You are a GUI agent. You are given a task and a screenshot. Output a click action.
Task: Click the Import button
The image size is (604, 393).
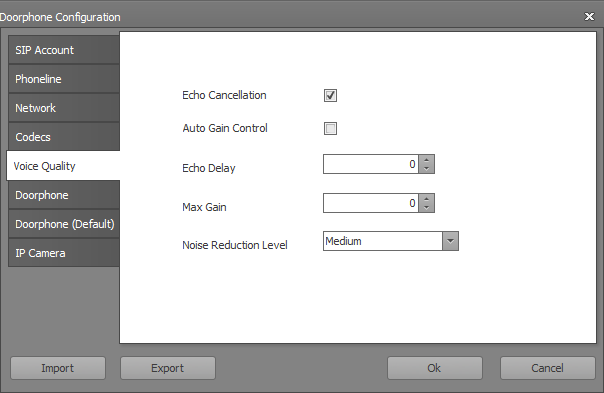(58, 368)
